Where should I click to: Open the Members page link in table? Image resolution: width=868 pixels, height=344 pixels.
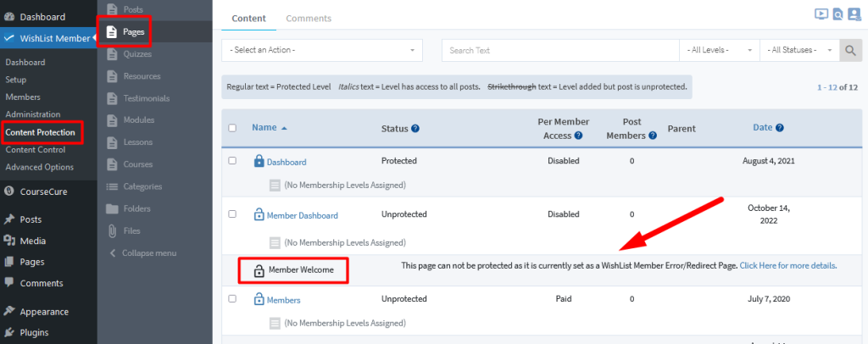[x=283, y=300]
